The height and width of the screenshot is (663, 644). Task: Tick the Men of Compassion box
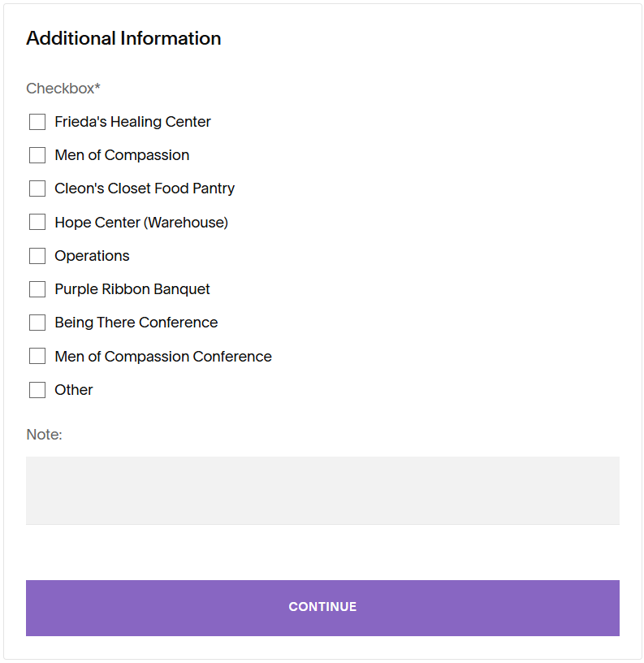click(37, 155)
